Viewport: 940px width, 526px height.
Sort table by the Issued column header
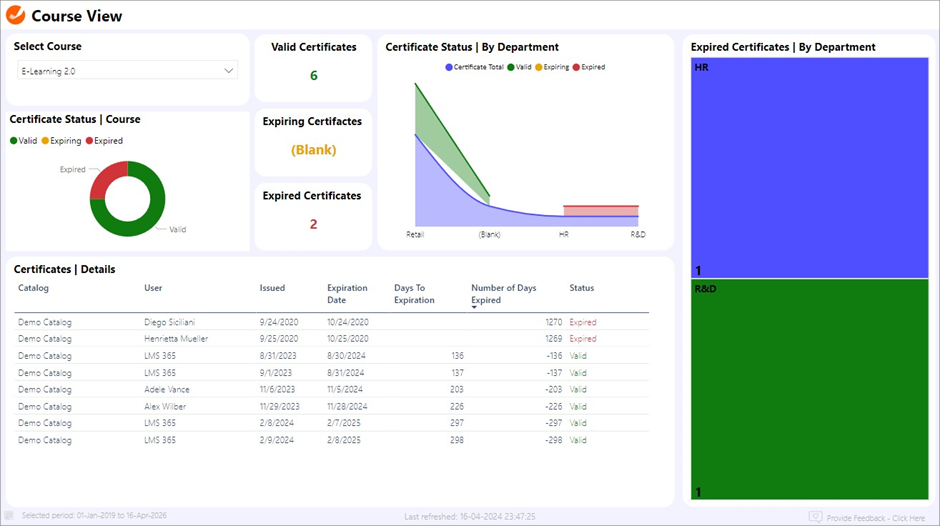272,288
